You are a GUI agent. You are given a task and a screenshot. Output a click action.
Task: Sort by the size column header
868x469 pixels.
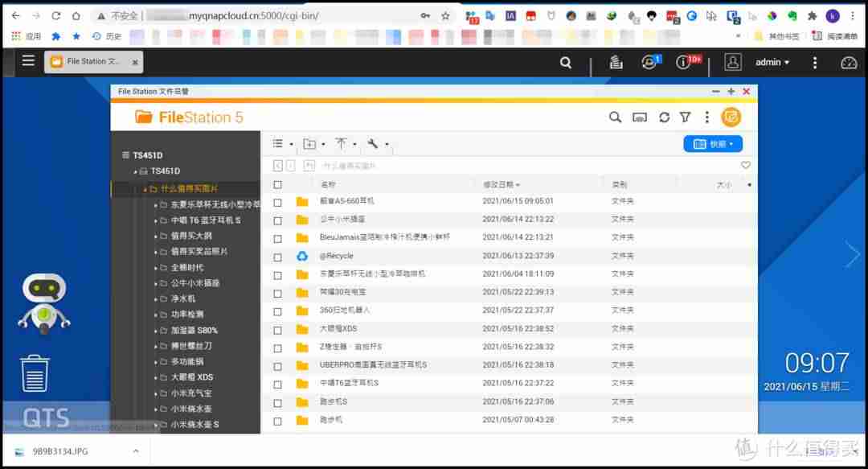pos(724,184)
